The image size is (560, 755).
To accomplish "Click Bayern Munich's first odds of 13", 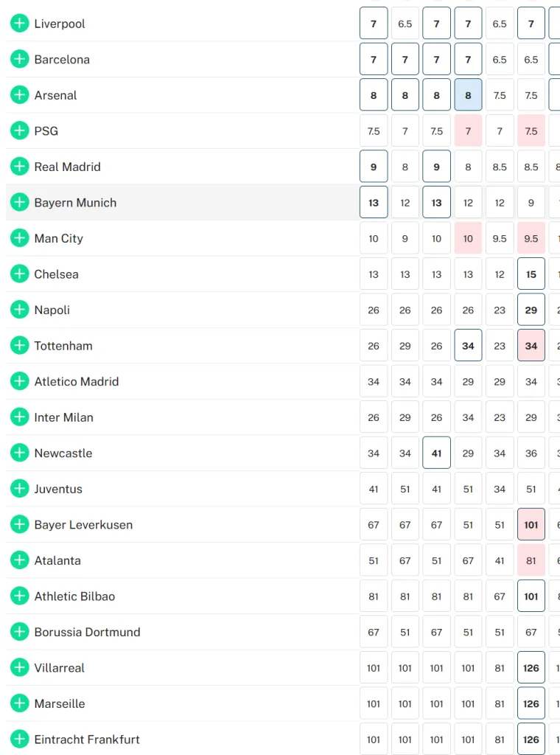I will click(374, 203).
